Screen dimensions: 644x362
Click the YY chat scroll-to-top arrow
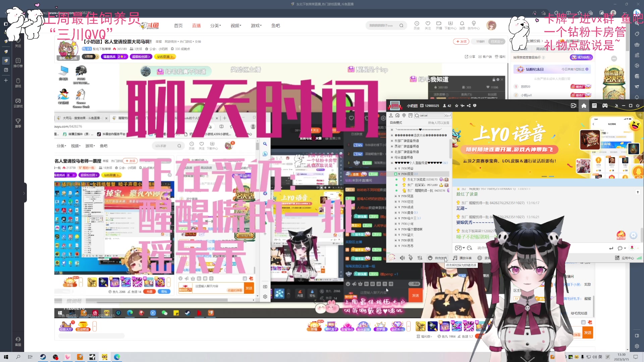click(638, 192)
